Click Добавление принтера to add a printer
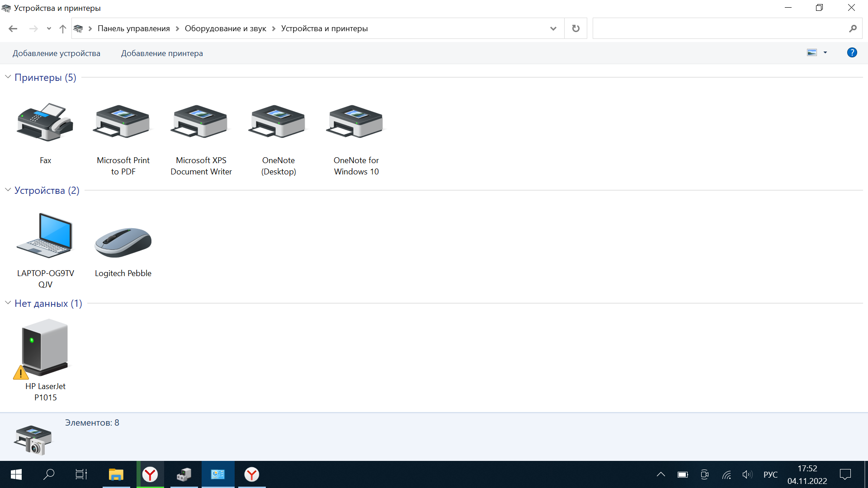Screen dimensions: 868x488 [161, 53]
